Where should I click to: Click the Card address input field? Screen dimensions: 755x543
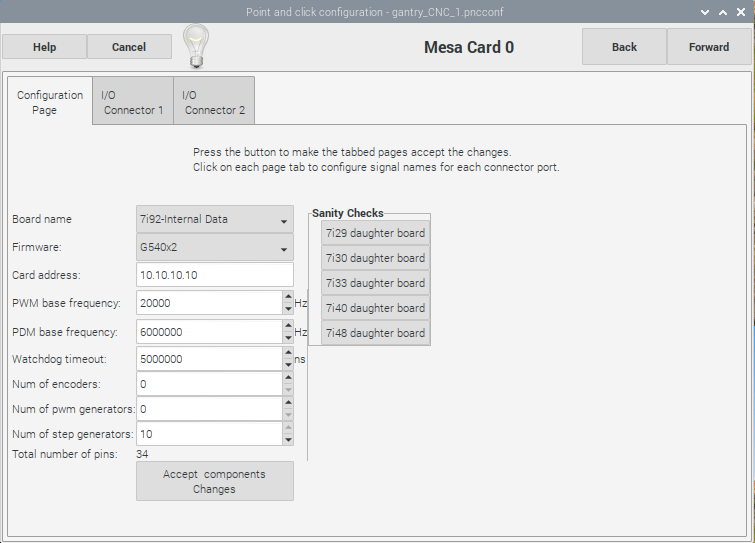tap(215, 275)
